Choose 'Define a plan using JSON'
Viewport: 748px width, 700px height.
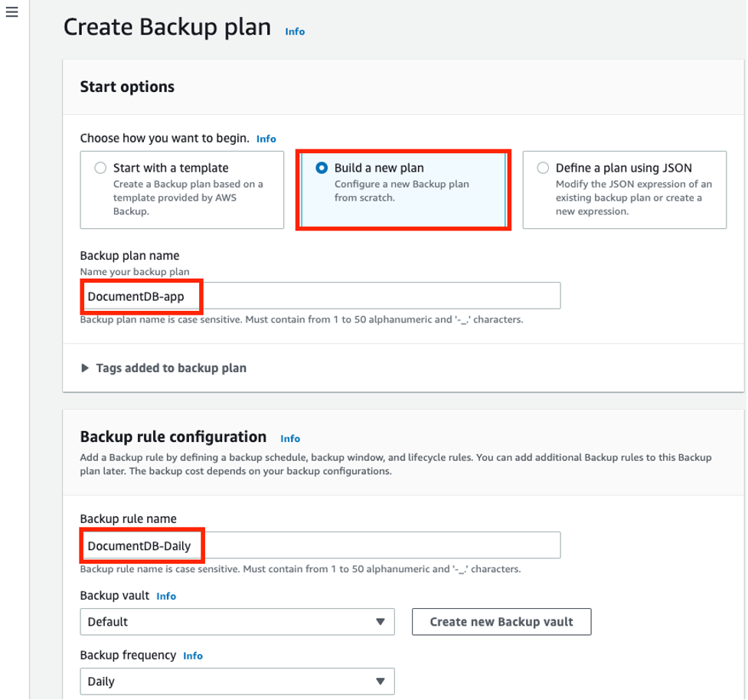coord(544,168)
